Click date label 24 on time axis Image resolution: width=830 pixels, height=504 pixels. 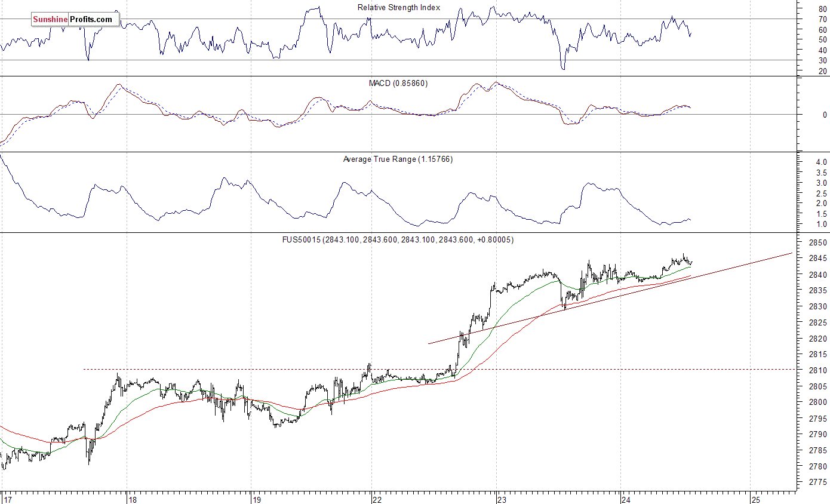(626, 499)
